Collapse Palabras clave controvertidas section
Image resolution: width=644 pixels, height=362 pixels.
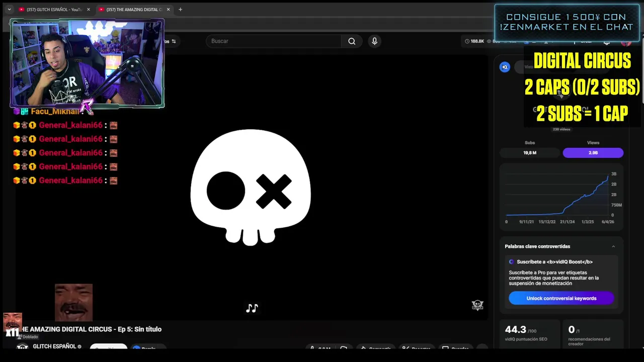coord(613,246)
